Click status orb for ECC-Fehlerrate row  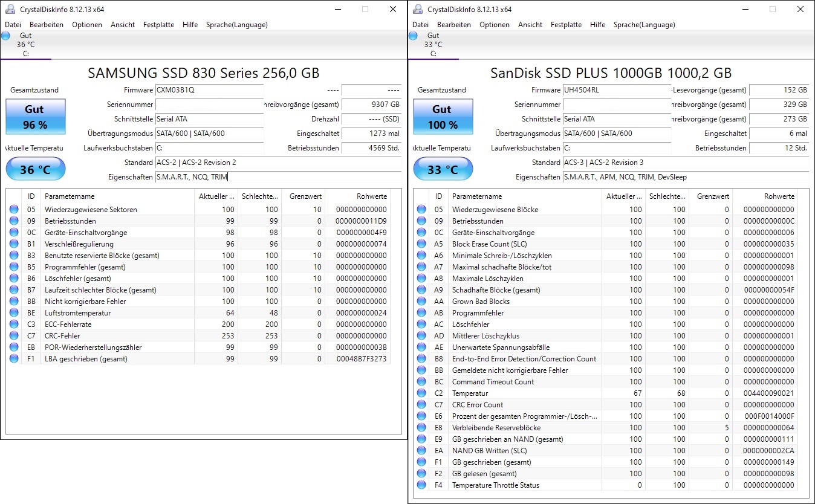click(x=14, y=325)
